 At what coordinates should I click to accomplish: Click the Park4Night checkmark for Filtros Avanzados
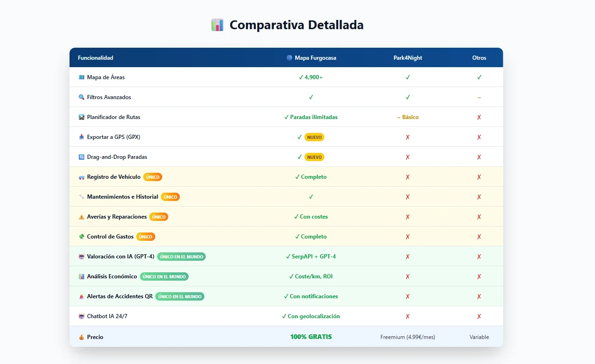pos(407,97)
